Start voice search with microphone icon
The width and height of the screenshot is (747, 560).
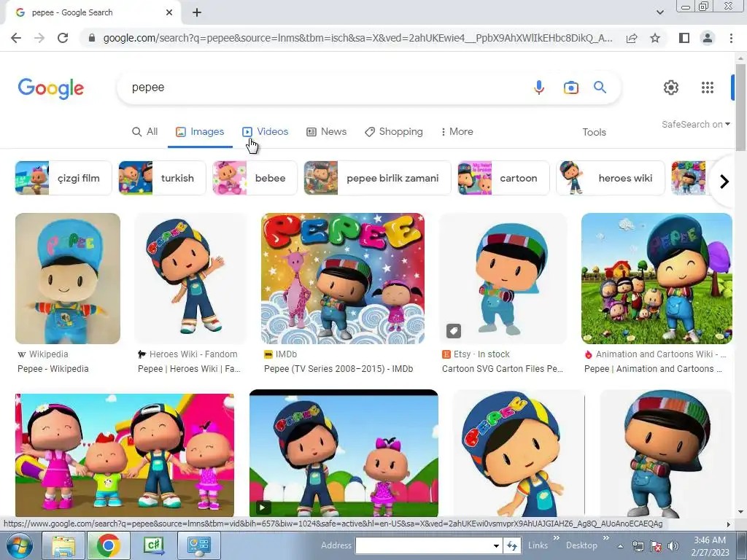point(539,87)
